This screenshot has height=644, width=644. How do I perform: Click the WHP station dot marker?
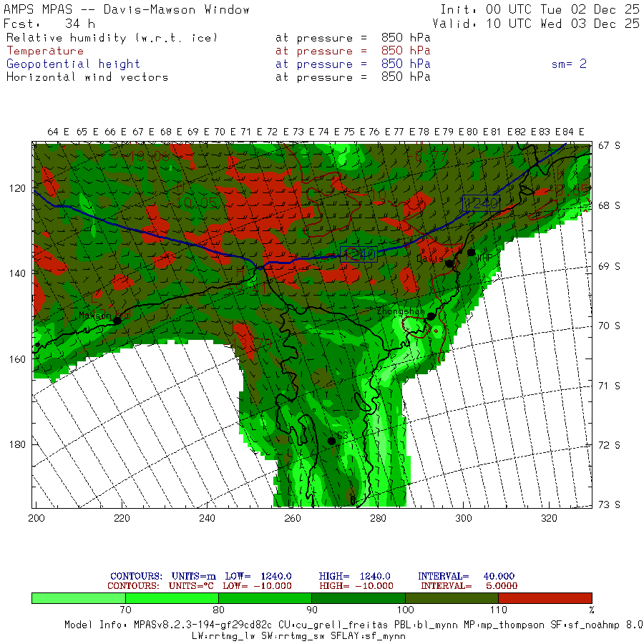471,253
